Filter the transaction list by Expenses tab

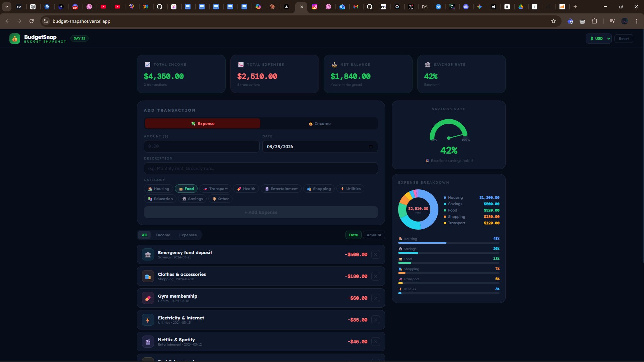tap(188, 235)
